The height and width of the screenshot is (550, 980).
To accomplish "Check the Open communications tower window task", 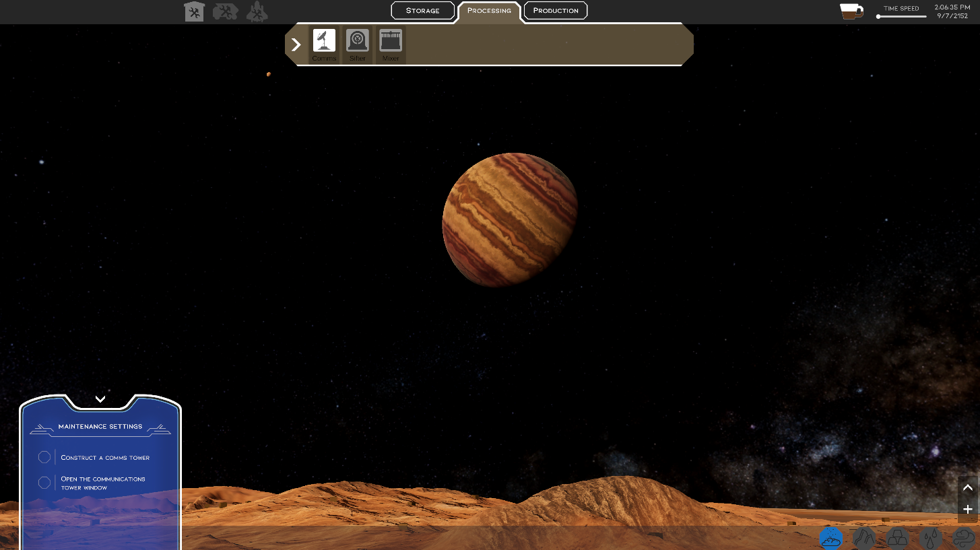I will 44,482.
